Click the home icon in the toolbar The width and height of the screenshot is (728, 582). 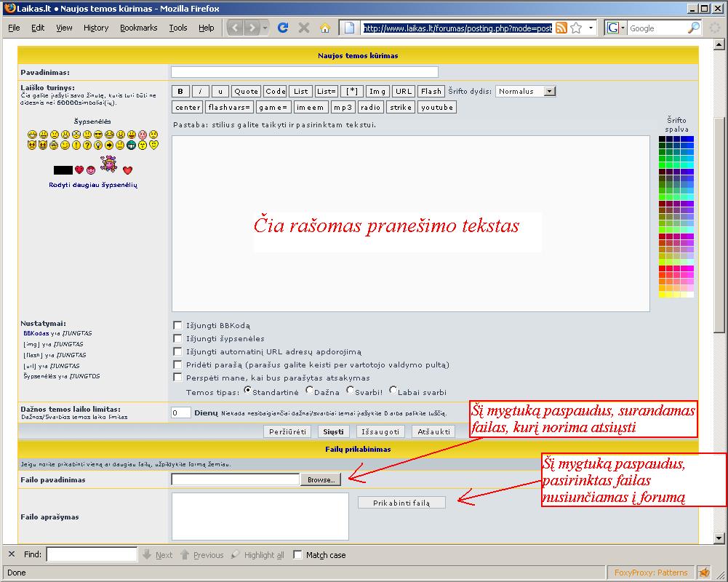point(325,28)
